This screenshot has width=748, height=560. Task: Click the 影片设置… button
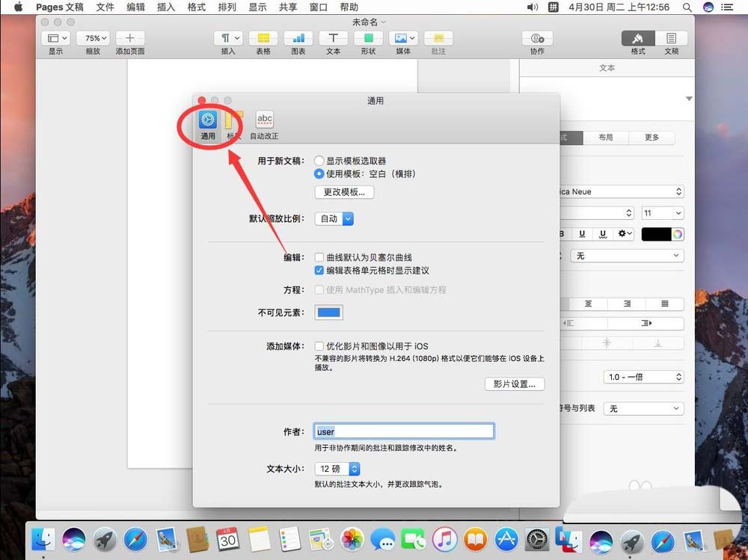(515, 383)
